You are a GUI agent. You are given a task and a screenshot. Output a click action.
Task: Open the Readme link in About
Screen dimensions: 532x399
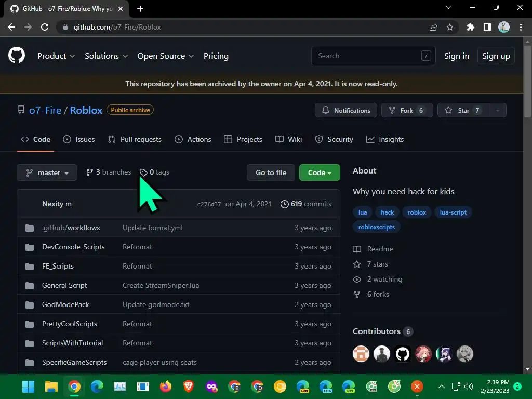point(373,249)
